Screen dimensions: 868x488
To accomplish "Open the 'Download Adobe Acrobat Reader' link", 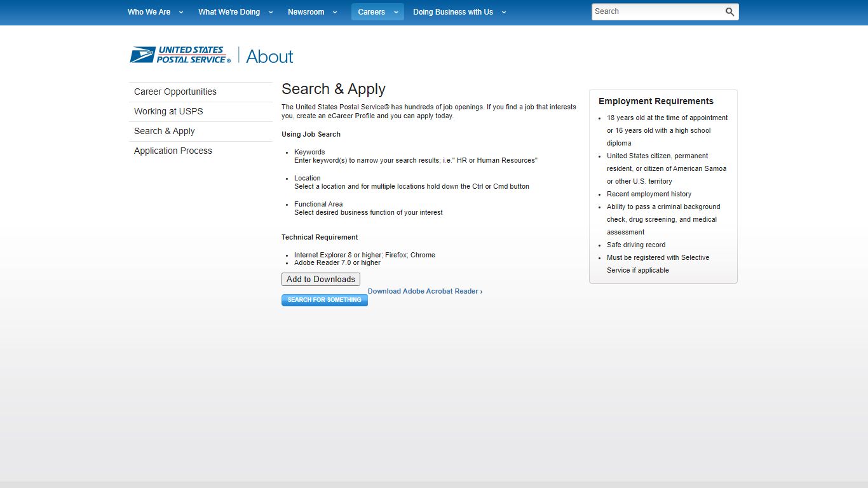I will (424, 291).
